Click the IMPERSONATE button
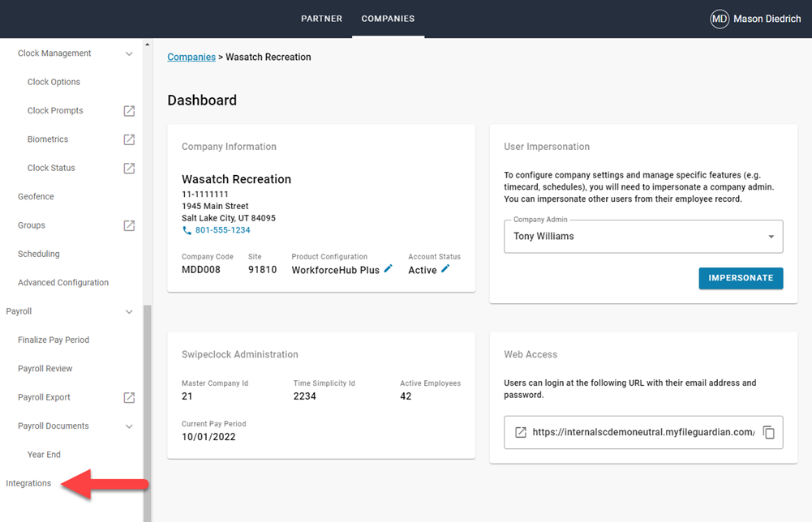The height and width of the screenshot is (522, 812). [x=741, y=278]
